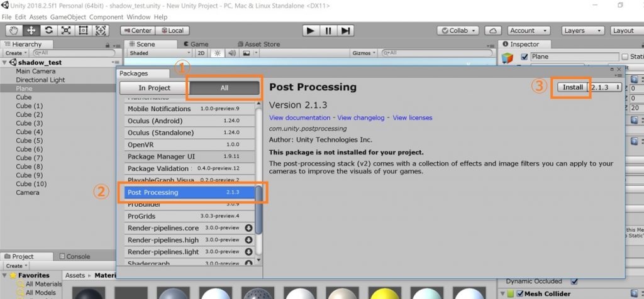
Task: Open the Hierarchy Create dropdown
Action: [x=16, y=53]
